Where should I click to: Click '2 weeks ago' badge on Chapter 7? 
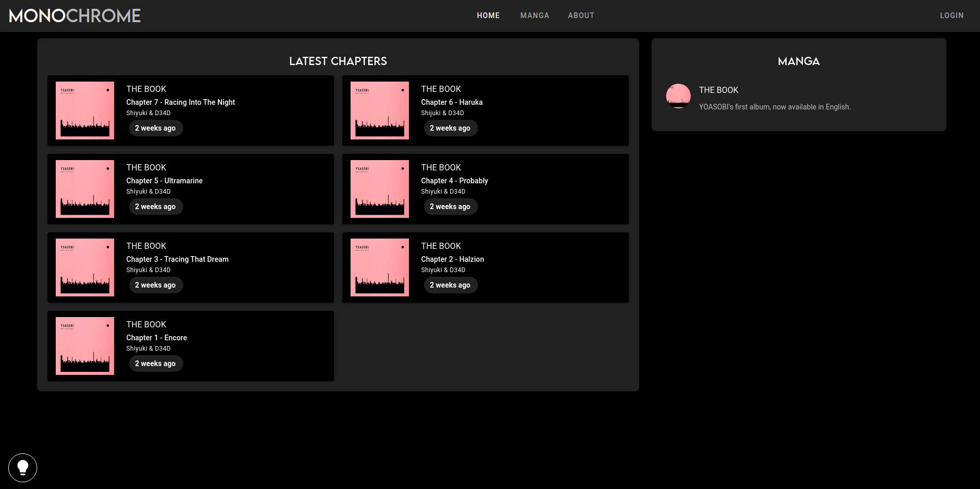tap(155, 128)
